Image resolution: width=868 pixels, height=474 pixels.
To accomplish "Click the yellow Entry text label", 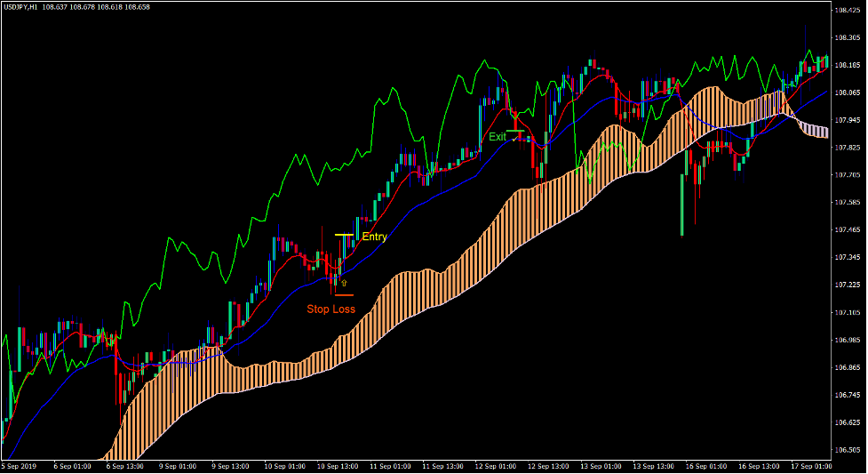I will (x=374, y=237).
